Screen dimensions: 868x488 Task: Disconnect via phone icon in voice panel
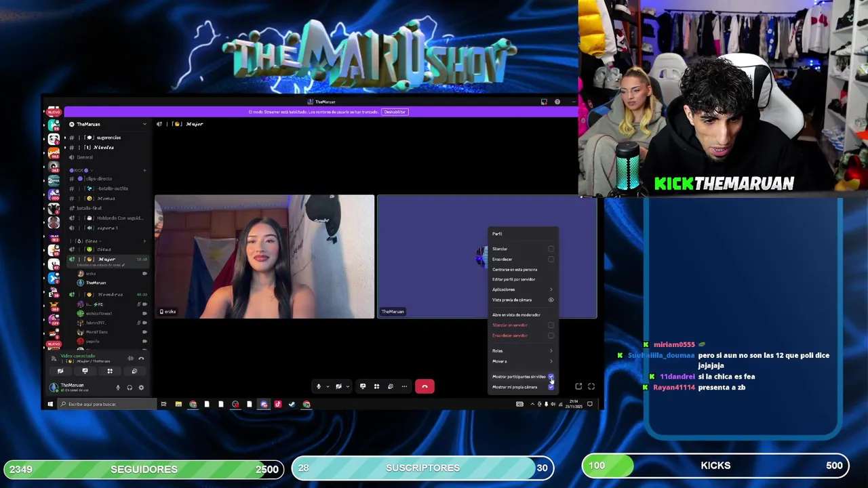pyautogui.click(x=141, y=359)
